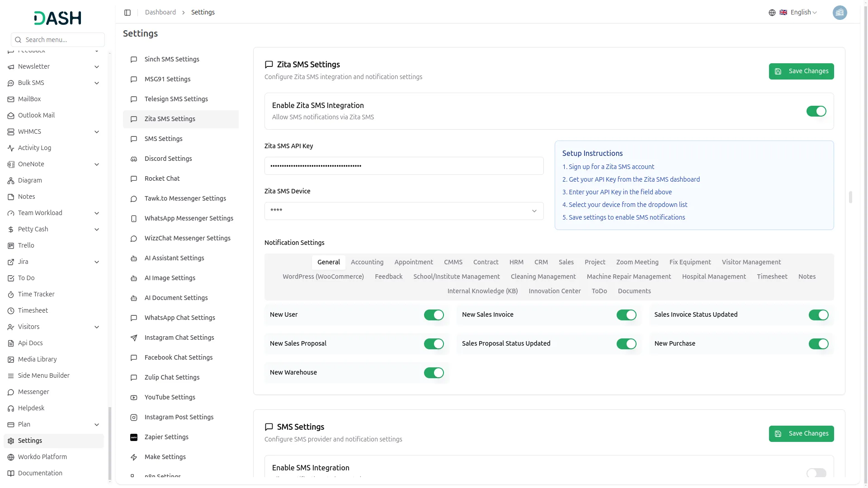Open WhatsApp Messenger Settings section

pos(181,219)
